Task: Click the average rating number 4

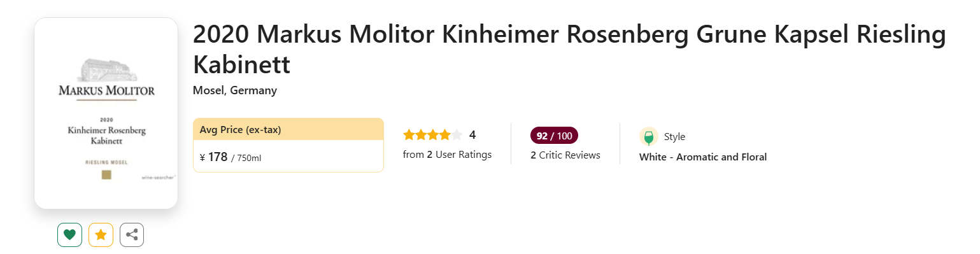Action: coord(472,135)
